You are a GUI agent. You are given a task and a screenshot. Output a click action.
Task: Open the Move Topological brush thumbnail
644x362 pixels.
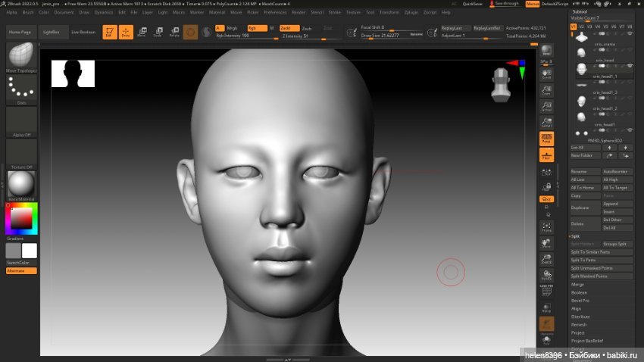click(21, 55)
